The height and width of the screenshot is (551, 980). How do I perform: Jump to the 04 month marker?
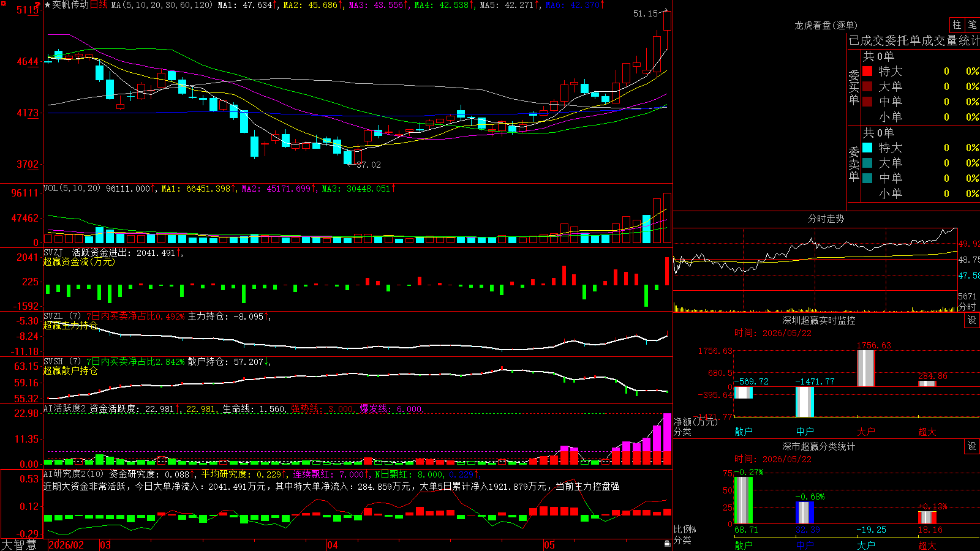[333, 545]
